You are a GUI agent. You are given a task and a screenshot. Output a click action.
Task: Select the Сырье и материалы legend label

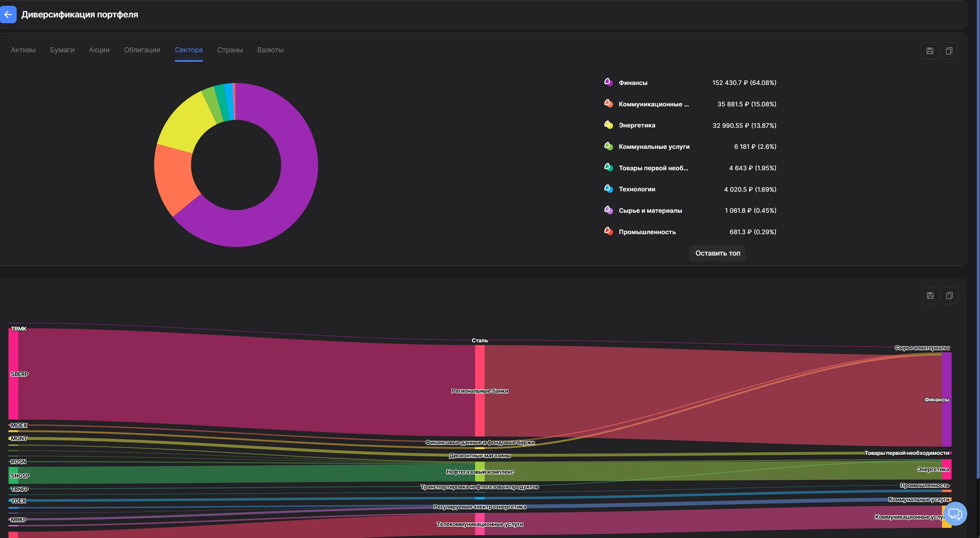point(650,211)
